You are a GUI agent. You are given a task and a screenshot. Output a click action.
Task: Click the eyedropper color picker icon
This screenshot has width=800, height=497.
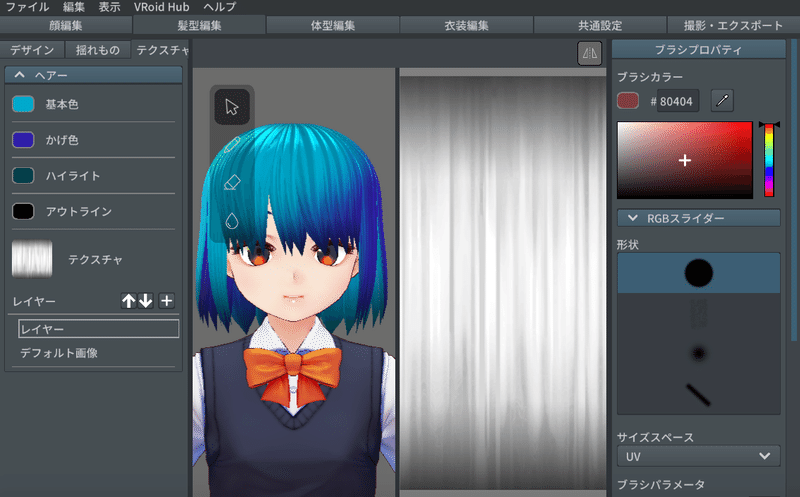pos(722,101)
